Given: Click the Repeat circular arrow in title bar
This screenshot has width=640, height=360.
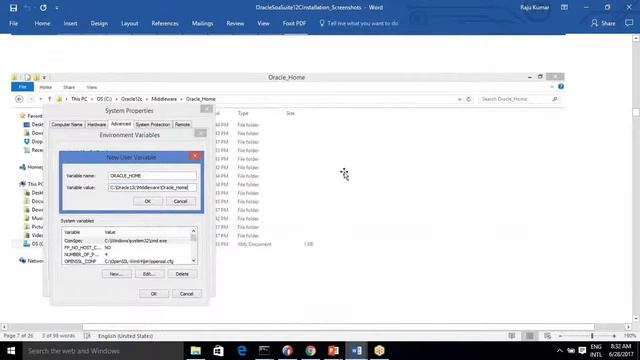Looking at the screenshot, I should click(43, 8).
